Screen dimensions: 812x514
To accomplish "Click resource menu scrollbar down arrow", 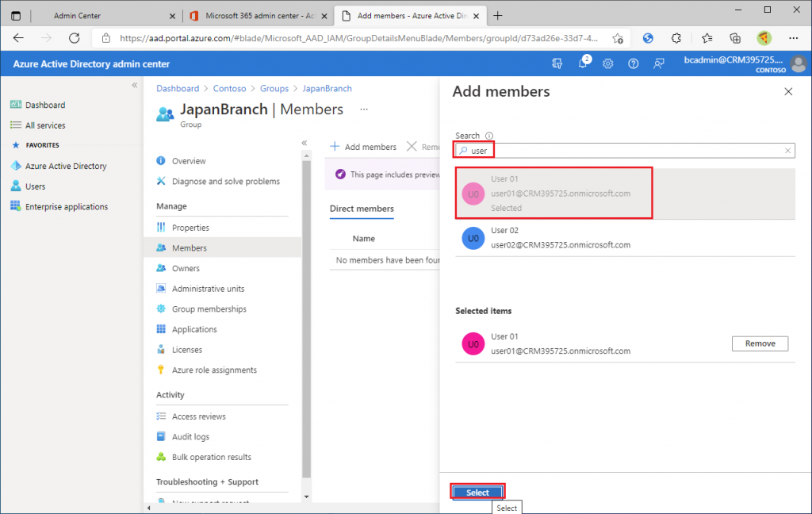I will tap(306, 497).
